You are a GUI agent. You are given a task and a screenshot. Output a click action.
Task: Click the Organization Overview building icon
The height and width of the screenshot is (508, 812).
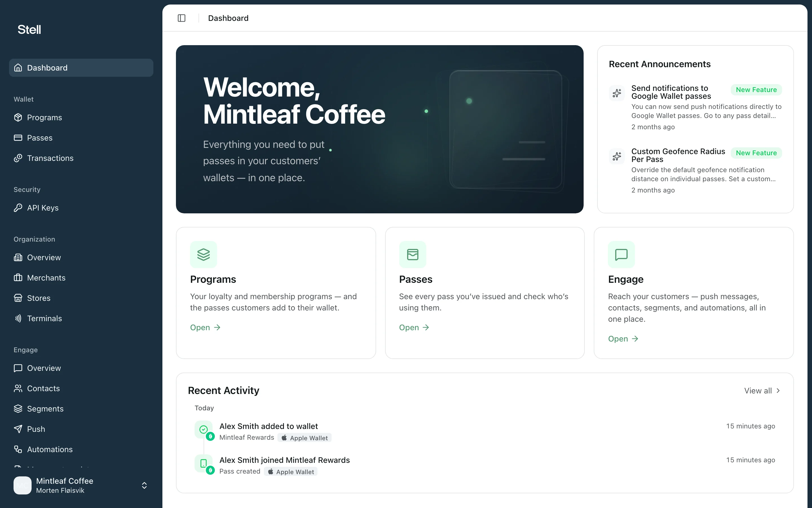tap(18, 258)
